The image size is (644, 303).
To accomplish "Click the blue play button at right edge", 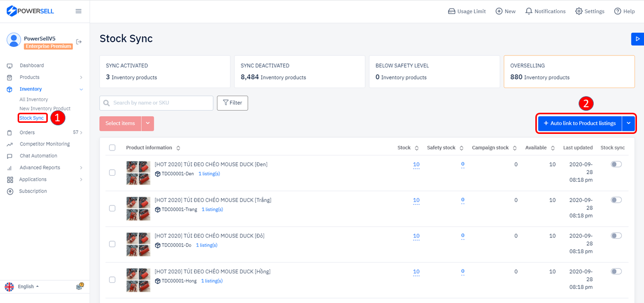I will point(637,39).
